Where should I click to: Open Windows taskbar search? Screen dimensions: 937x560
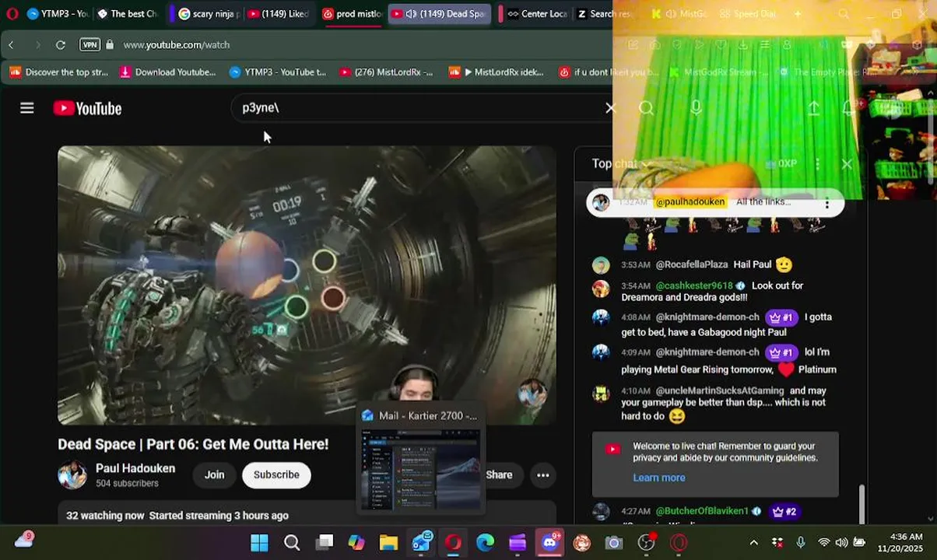coord(292,542)
